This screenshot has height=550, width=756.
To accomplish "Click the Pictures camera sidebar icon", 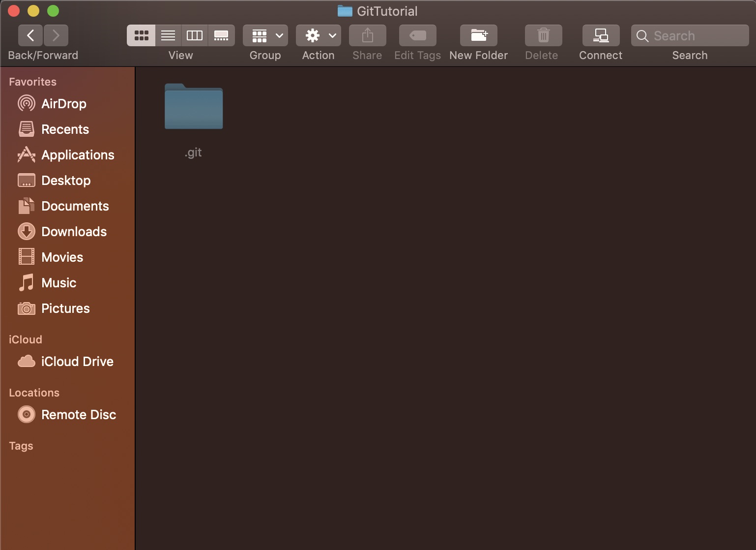I will pos(27,308).
